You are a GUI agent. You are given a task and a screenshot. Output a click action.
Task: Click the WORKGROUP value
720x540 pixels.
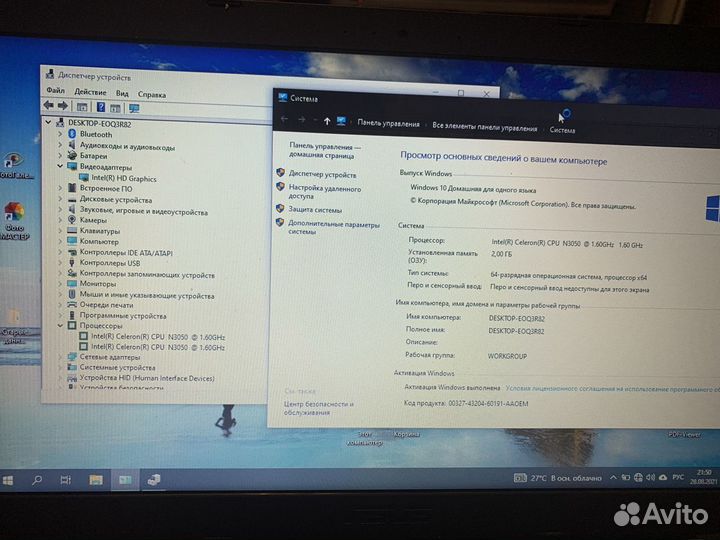click(x=507, y=356)
